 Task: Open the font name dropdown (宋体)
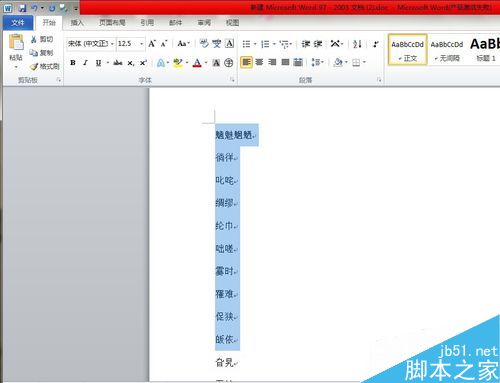pos(112,44)
